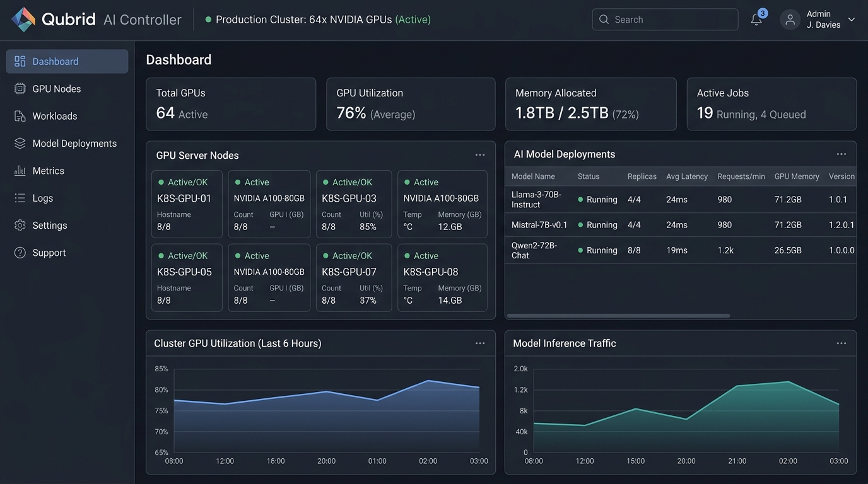Click the Model Deployments layers icon
This screenshot has width=868, height=484.
point(20,143)
